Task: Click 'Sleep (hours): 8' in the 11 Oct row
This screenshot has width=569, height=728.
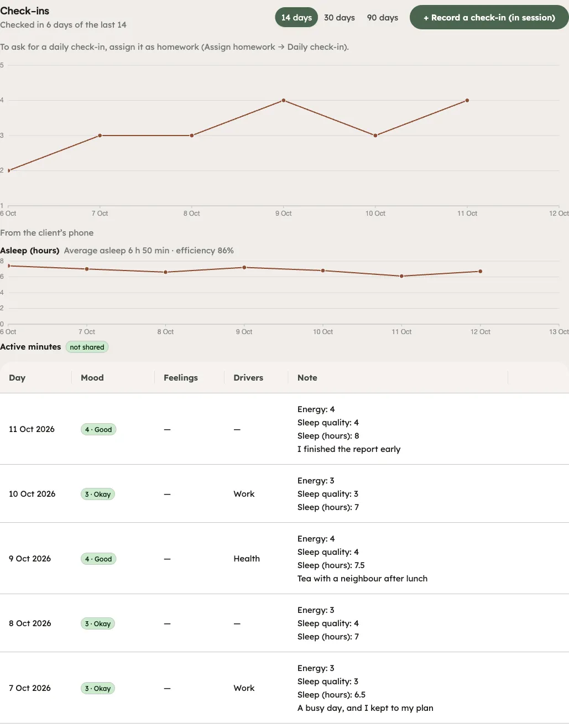Action: (x=328, y=436)
